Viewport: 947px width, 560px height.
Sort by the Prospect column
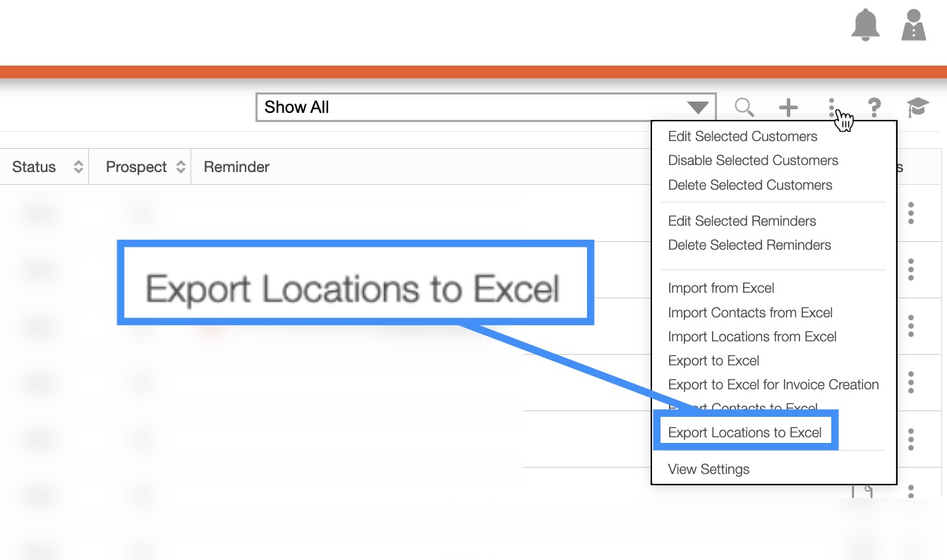click(181, 167)
